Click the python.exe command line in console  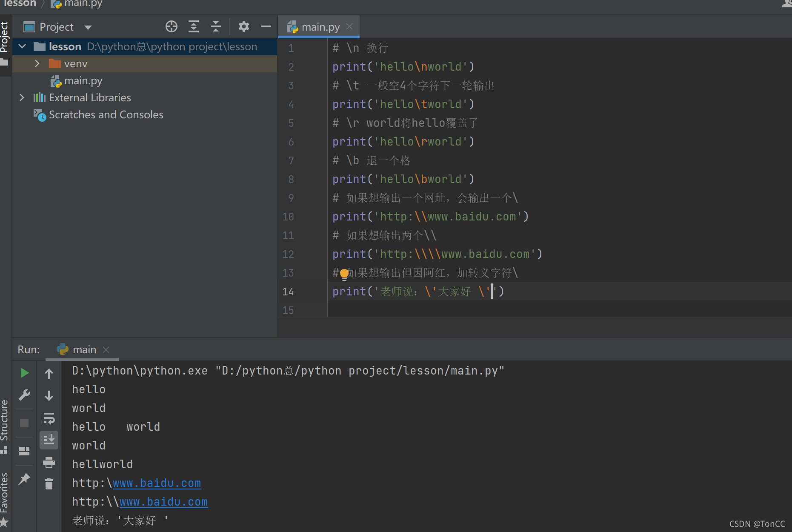[288, 371]
